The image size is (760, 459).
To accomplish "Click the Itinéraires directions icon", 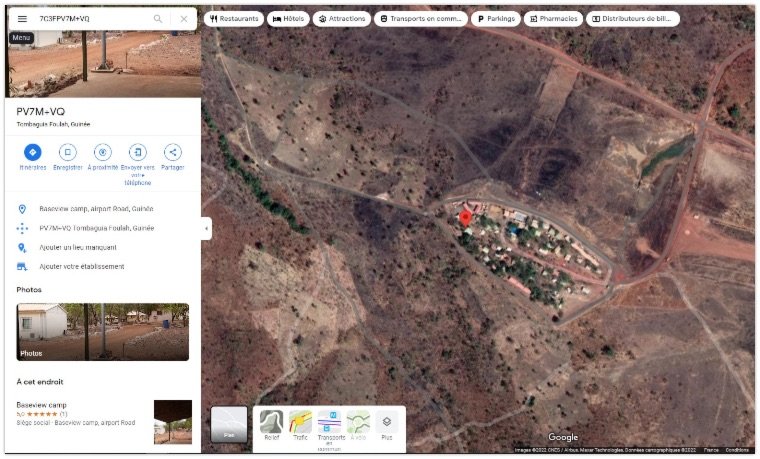I will click(x=33, y=152).
